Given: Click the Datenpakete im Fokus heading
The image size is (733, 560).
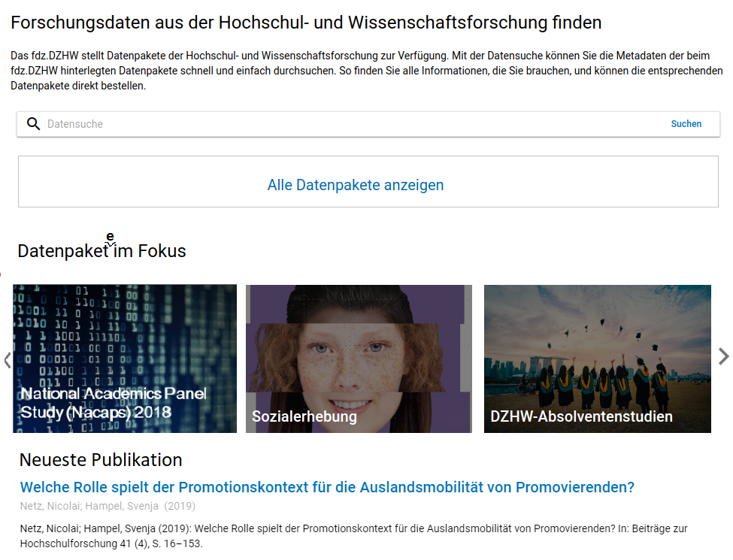Looking at the screenshot, I should pos(102,250).
